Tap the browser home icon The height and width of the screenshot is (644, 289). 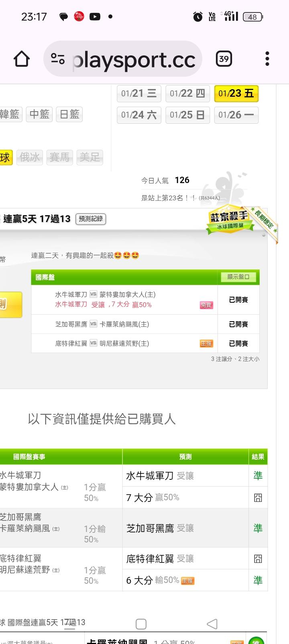click(22, 59)
